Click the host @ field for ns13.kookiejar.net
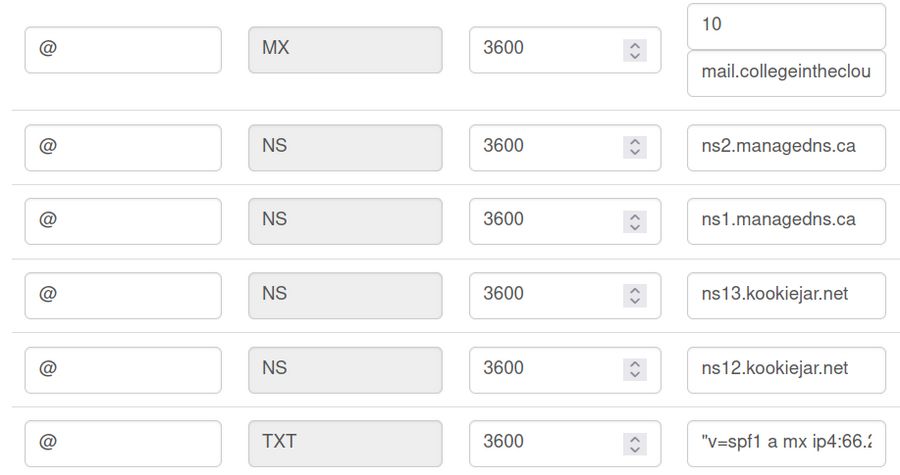The height and width of the screenshot is (475, 900). coord(123,295)
